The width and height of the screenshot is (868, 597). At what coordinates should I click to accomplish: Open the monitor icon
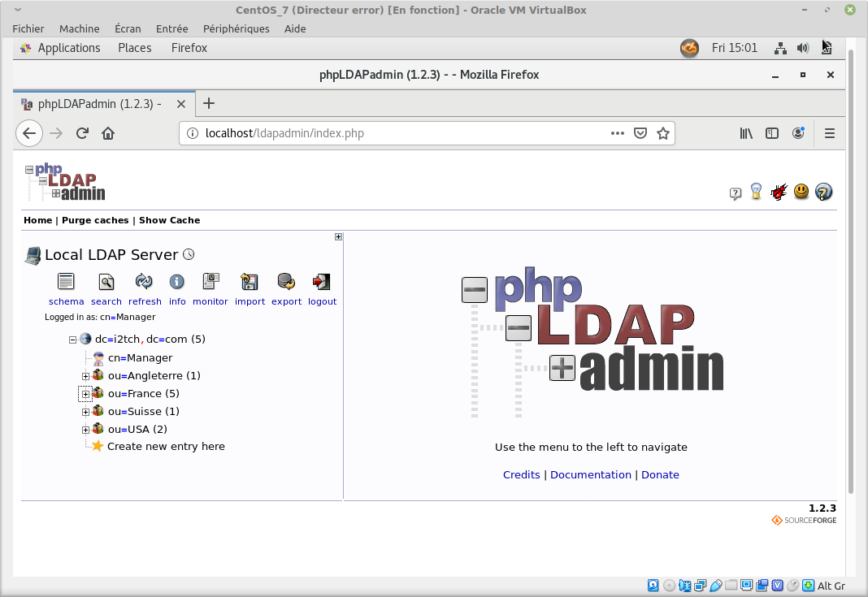210,283
